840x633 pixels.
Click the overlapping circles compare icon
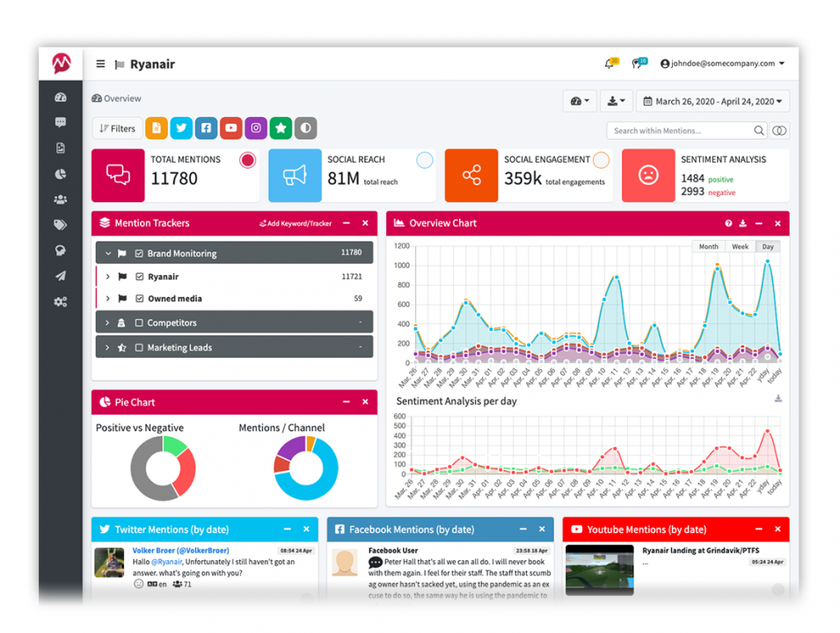tap(779, 131)
